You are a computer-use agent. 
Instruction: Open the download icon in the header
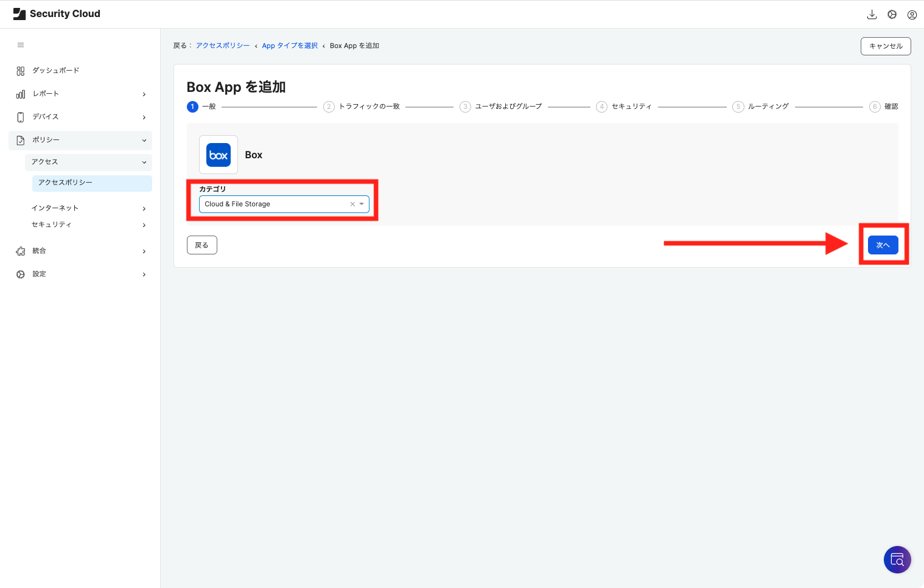pyautogui.click(x=872, y=15)
